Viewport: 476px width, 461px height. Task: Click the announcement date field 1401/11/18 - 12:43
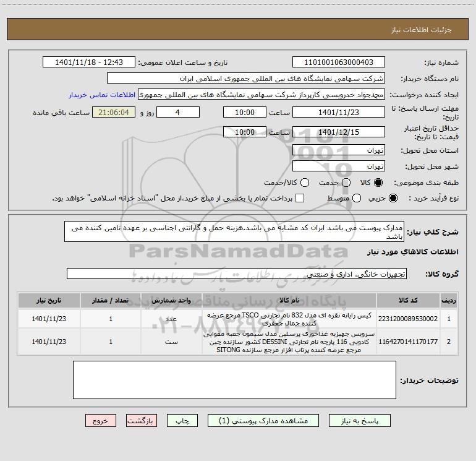point(89,62)
